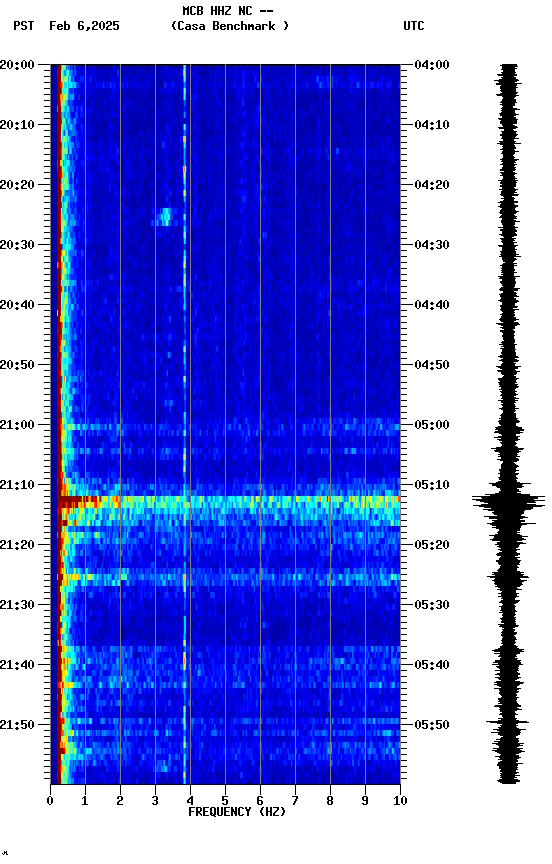Image resolution: width=552 pixels, height=864 pixels.
Task: Click the UTC time label 04:00
Action: pyautogui.click(x=432, y=65)
